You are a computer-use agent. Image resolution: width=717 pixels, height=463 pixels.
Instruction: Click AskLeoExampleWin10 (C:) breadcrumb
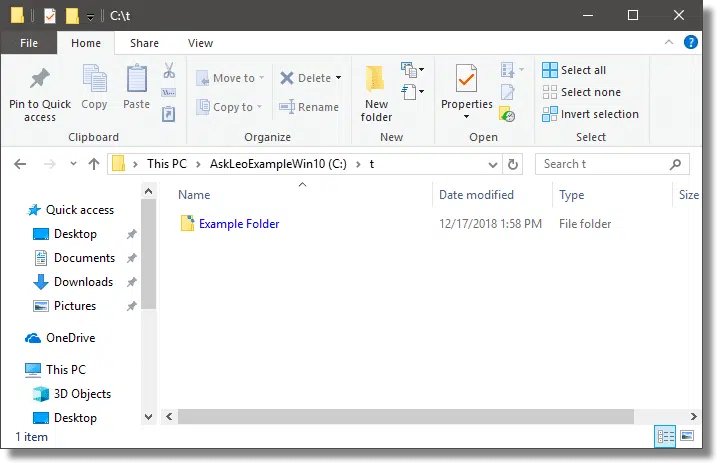point(278,164)
